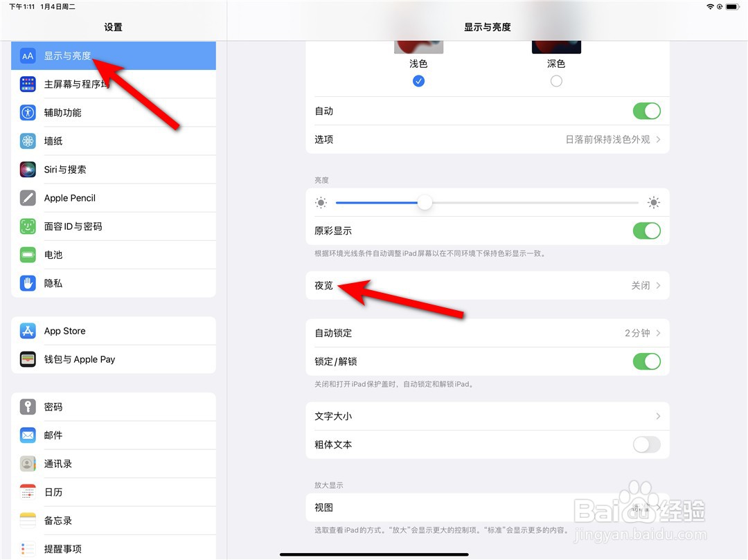748x560 pixels.
Task: Select the 深色 dark appearance radio button
Action: coord(556,81)
